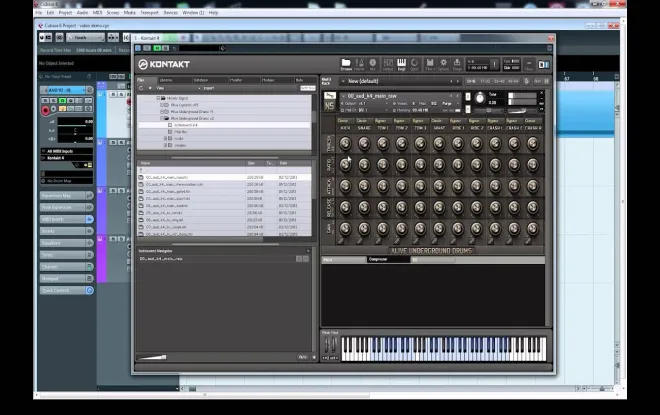
Task: Click a key on the Kontakt on-screen keyboard
Action: click(444, 349)
